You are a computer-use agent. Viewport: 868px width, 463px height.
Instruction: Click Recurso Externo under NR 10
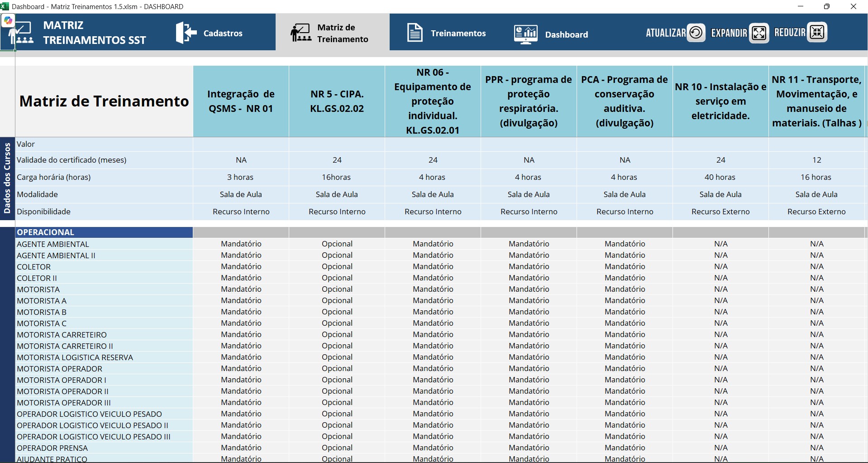(720, 212)
